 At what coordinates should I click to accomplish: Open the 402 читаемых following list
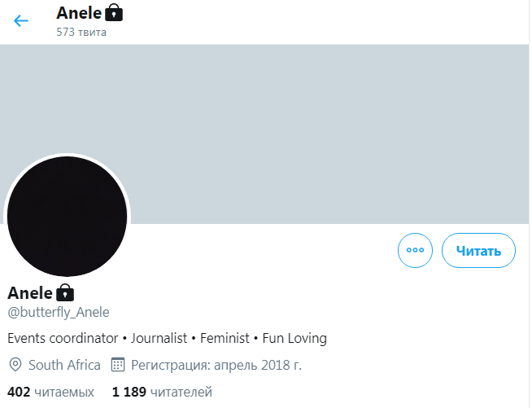tap(50, 392)
